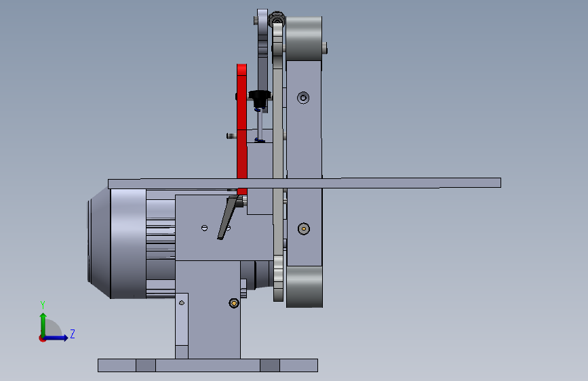Select the base plate at the bottom
Viewport: 588px width, 381px height.
(208, 365)
